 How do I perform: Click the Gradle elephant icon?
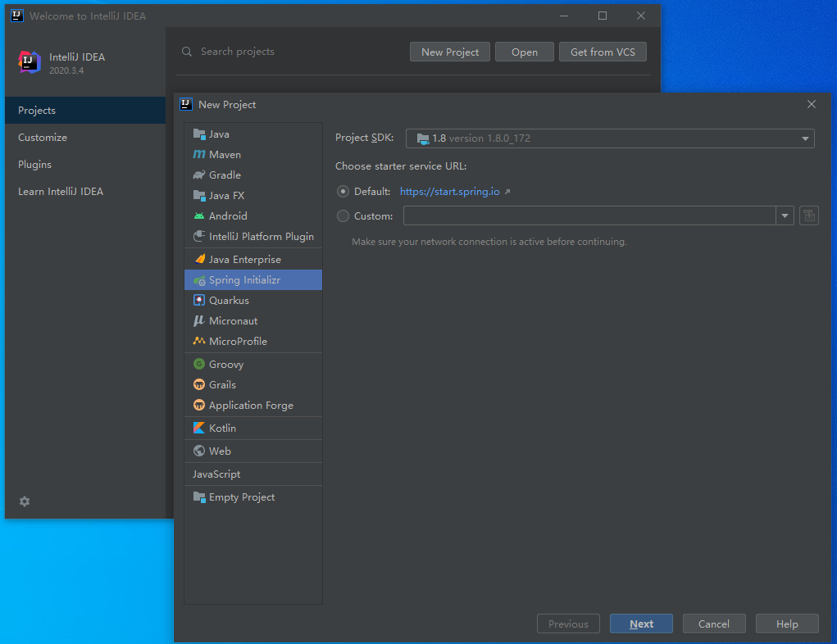click(x=199, y=175)
